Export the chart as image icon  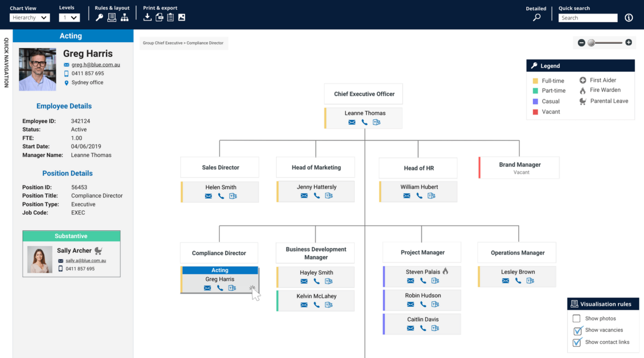[x=181, y=17]
